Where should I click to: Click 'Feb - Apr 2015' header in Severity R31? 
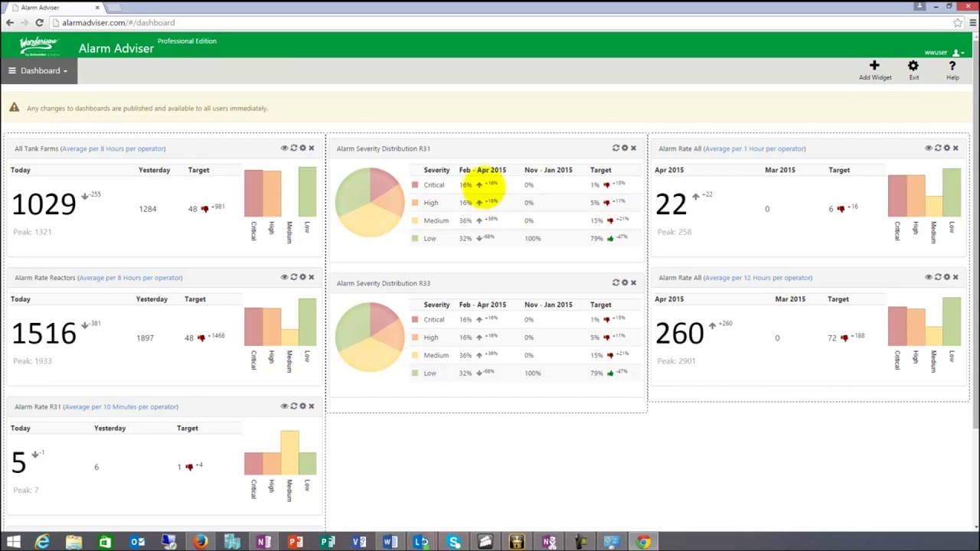pos(482,170)
